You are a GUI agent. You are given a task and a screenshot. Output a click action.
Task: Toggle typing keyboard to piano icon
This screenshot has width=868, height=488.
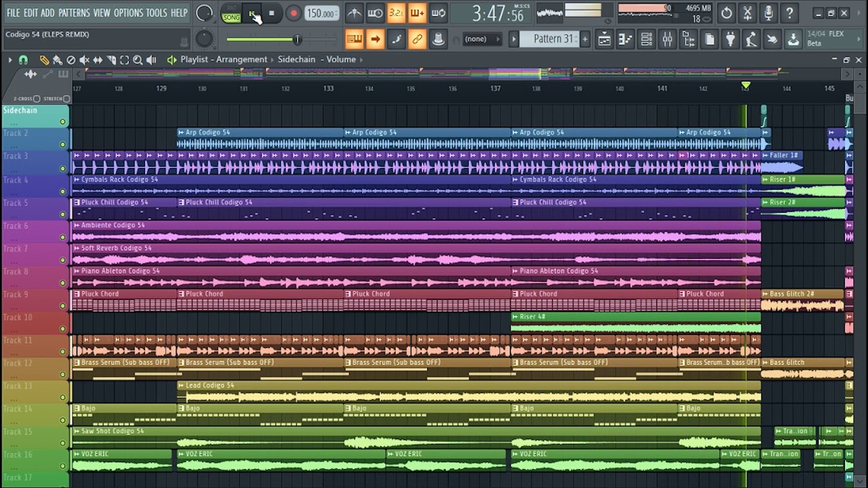click(354, 39)
